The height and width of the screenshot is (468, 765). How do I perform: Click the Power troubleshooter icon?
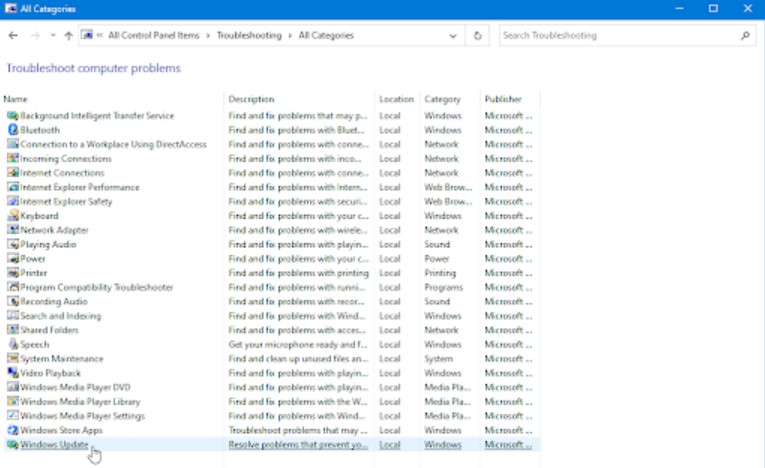(13, 259)
